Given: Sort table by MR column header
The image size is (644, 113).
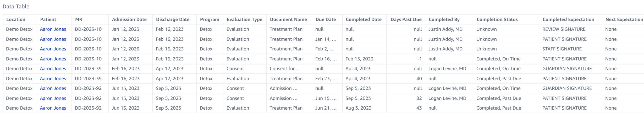Looking at the screenshot, I should point(79,19).
